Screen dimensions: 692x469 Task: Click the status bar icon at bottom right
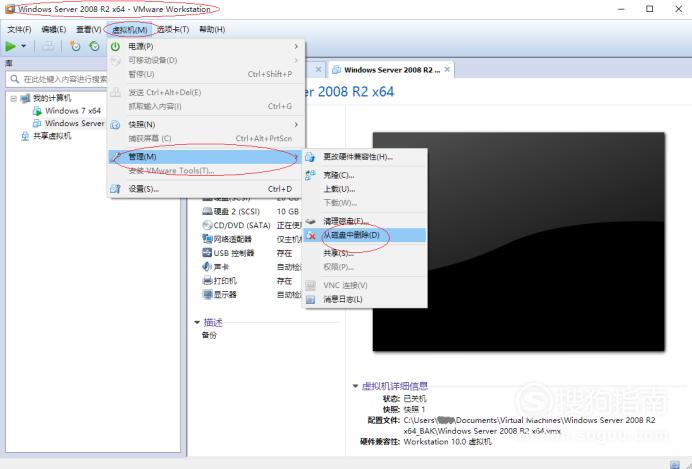(675, 465)
